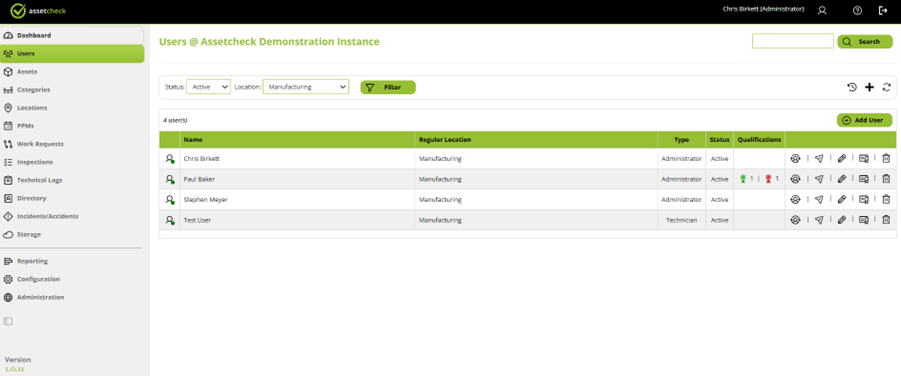Open PPMs in the sidebar

tap(72, 126)
